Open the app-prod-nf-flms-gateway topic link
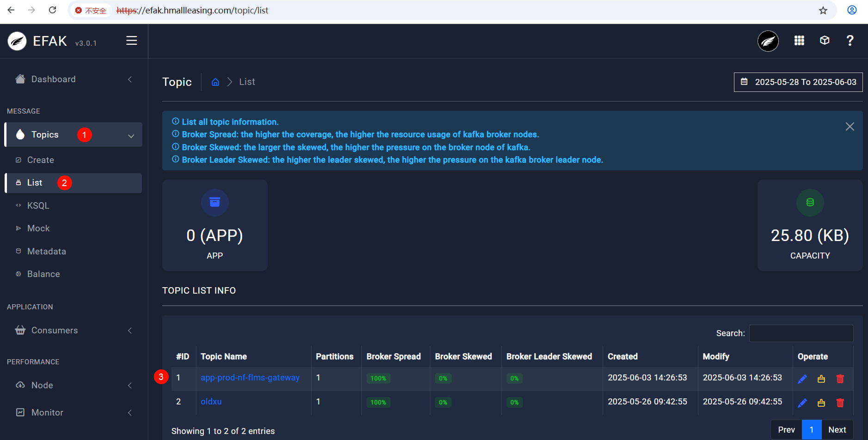This screenshot has width=868, height=440. tap(250, 378)
